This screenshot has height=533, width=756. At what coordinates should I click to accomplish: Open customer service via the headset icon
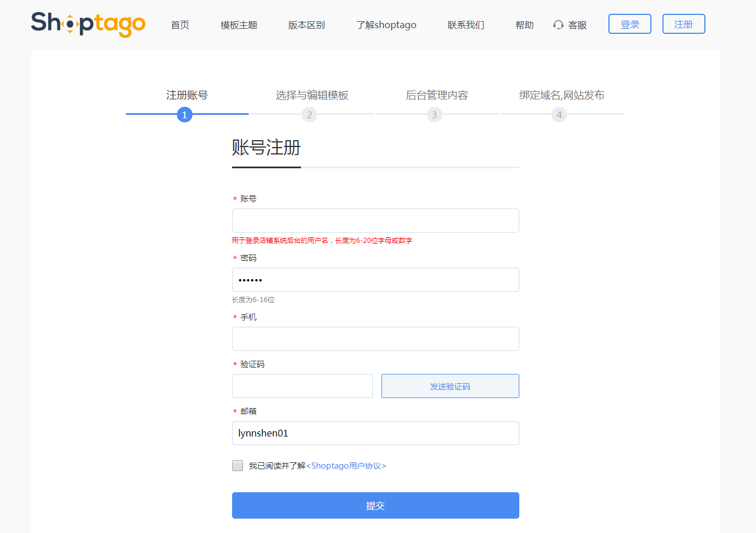tap(569, 25)
